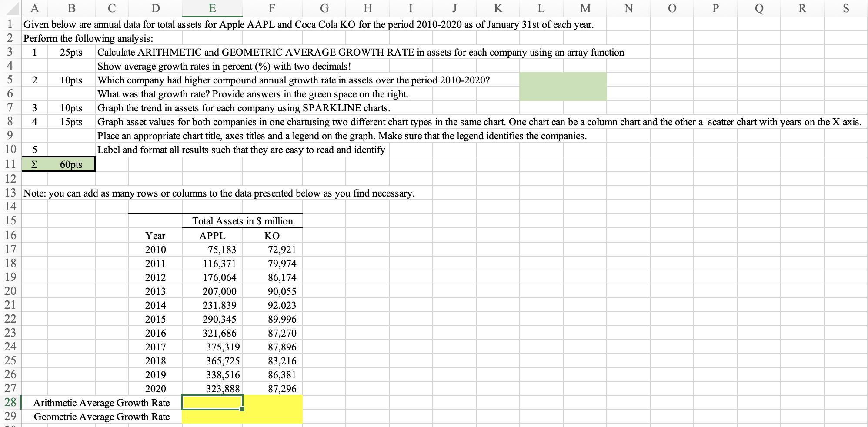Click the 'Geometric Average Growth Rate' label
Viewport: 868px width, 427px height.
tap(102, 417)
